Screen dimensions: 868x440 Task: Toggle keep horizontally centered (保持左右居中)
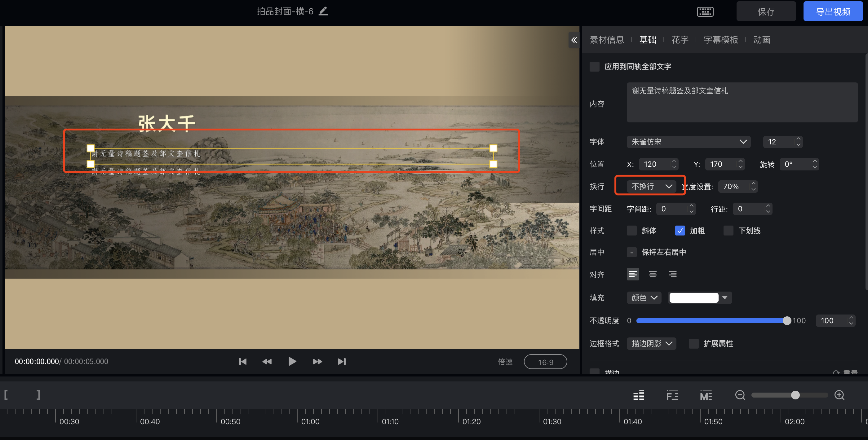631,252
